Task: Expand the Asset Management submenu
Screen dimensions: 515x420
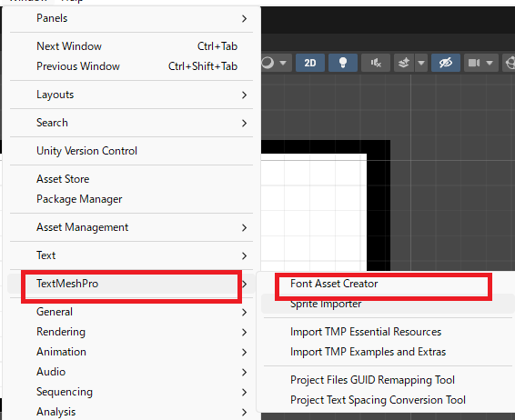Action: point(131,227)
